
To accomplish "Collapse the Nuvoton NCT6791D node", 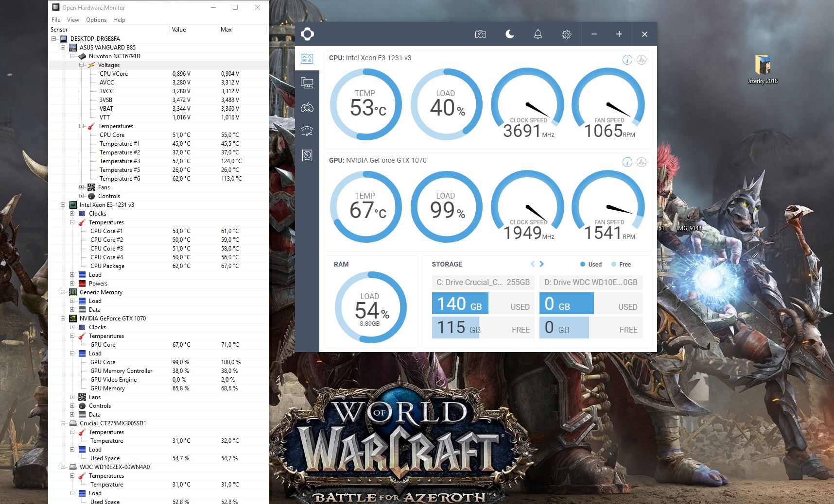I will pyautogui.click(x=72, y=56).
